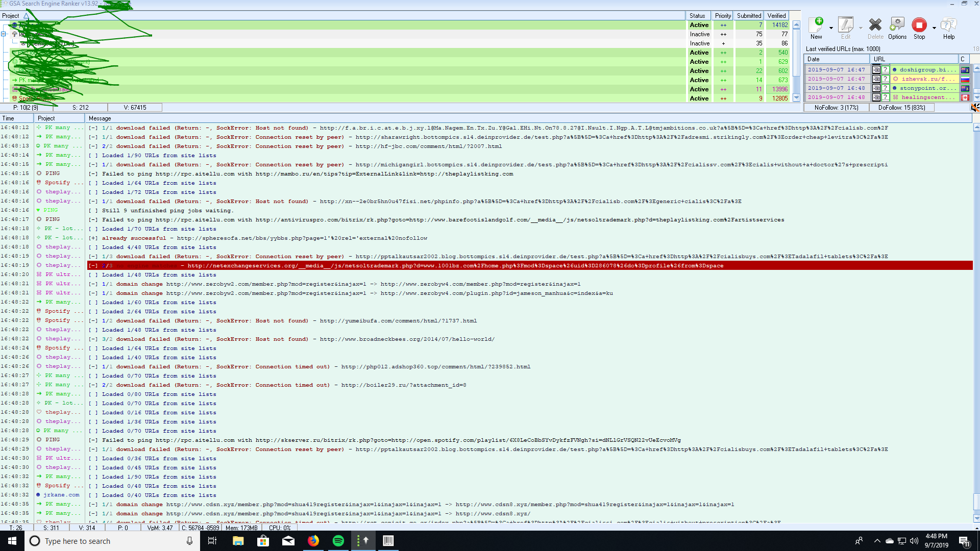The image size is (980, 551).
Task: Open details icon for healingscent row
Action: click(x=876, y=97)
